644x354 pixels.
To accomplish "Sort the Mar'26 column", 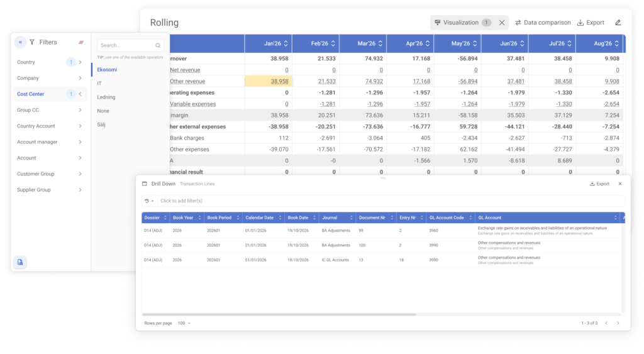I will (380, 43).
